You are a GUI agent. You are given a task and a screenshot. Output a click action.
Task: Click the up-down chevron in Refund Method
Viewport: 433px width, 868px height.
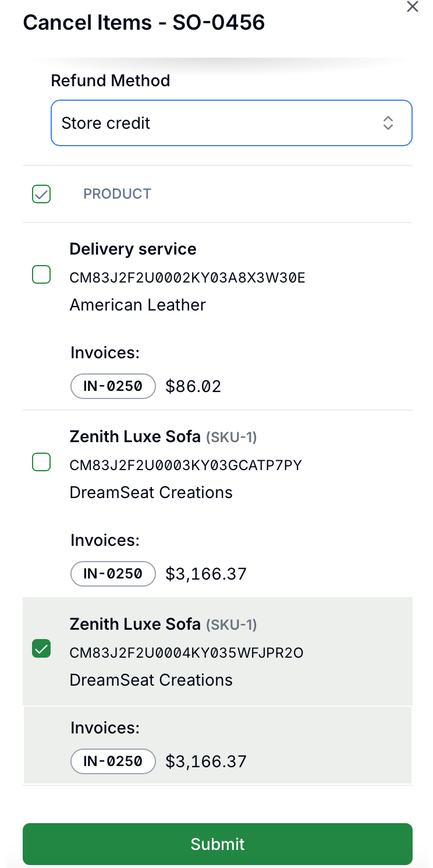pyautogui.click(x=388, y=123)
